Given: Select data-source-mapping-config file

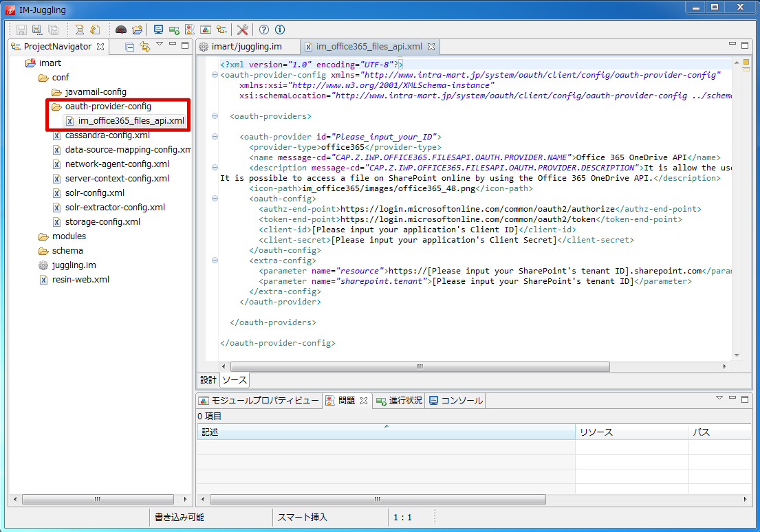Looking at the screenshot, I should [122, 150].
